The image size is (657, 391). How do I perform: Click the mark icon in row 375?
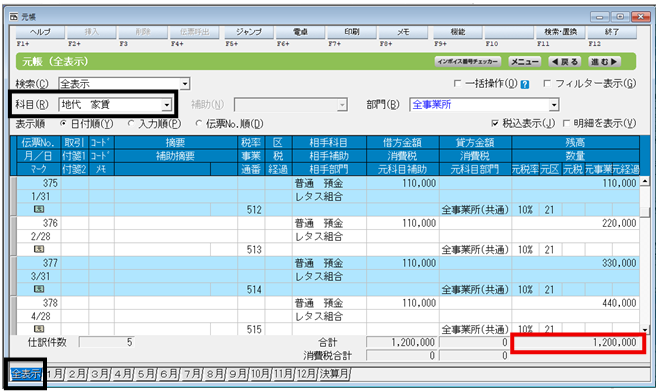39,209
